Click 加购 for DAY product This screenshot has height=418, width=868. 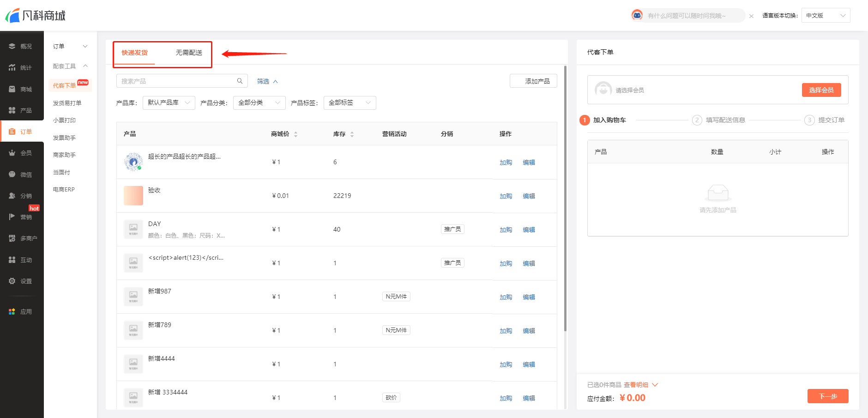point(506,230)
